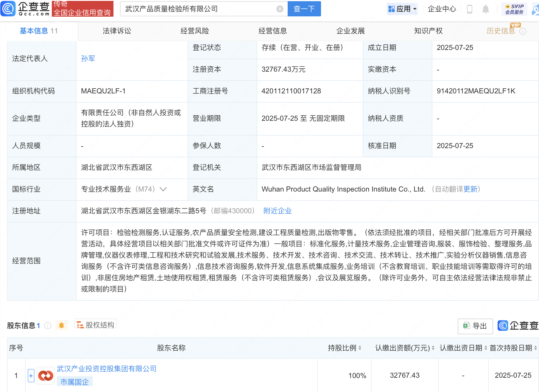Expand shareholder row with plus button
This screenshot has width=539, height=392.
coord(31,376)
